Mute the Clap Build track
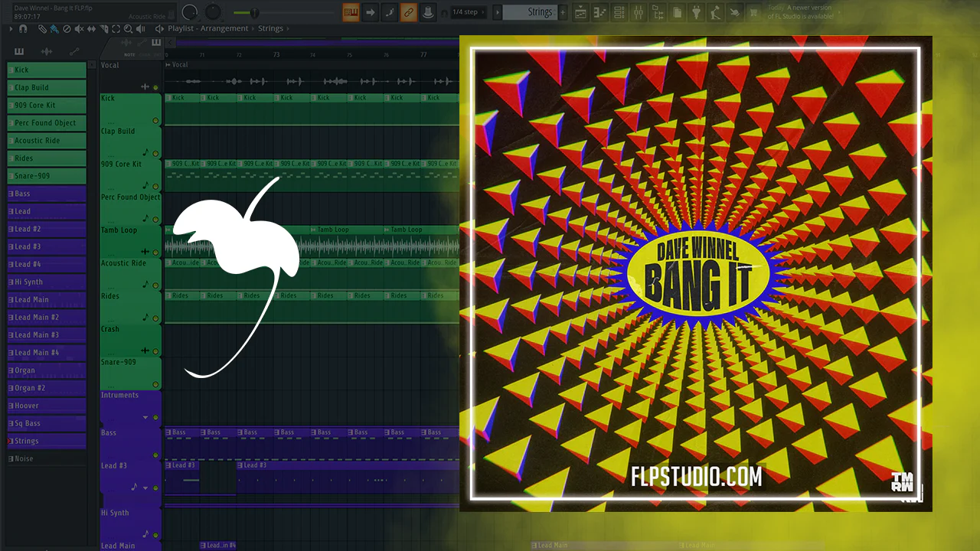Image resolution: width=980 pixels, height=551 pixels. (x=155, y=153)
